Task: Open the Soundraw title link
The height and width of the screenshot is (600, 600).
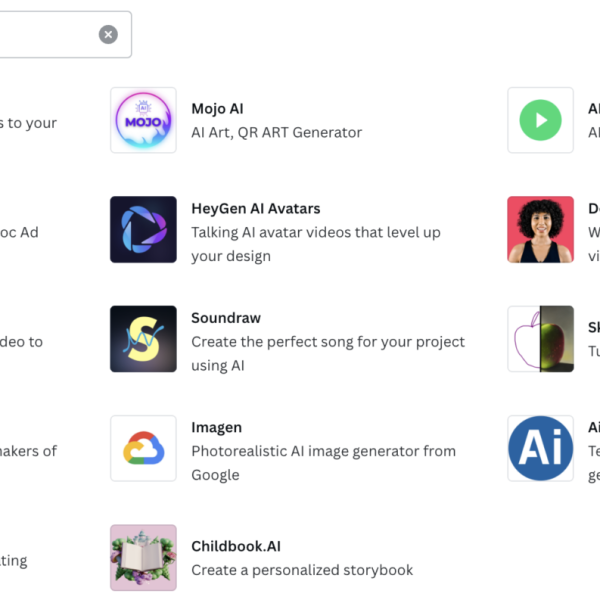Action: tap(226, 318)
